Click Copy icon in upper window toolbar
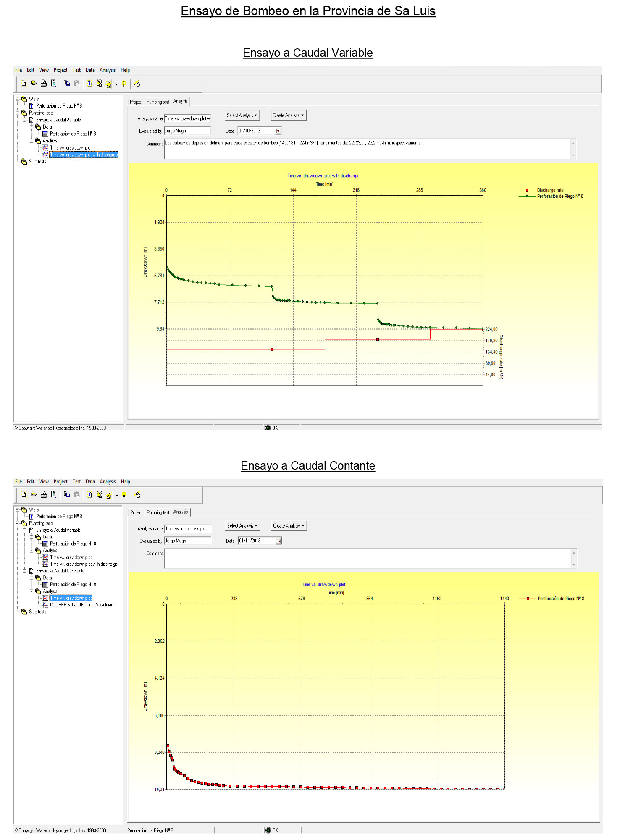 [67, 84]
